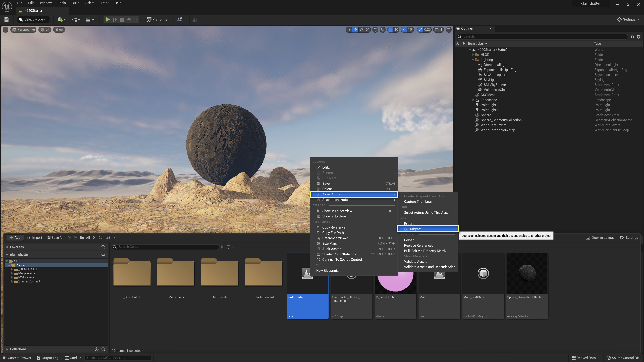
Task: Click the Outliner visibility eye column
Action: click(458, 44)
